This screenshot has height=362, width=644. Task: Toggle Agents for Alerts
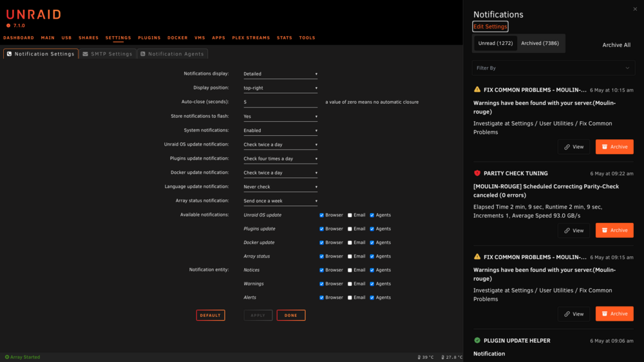point(372,298)
